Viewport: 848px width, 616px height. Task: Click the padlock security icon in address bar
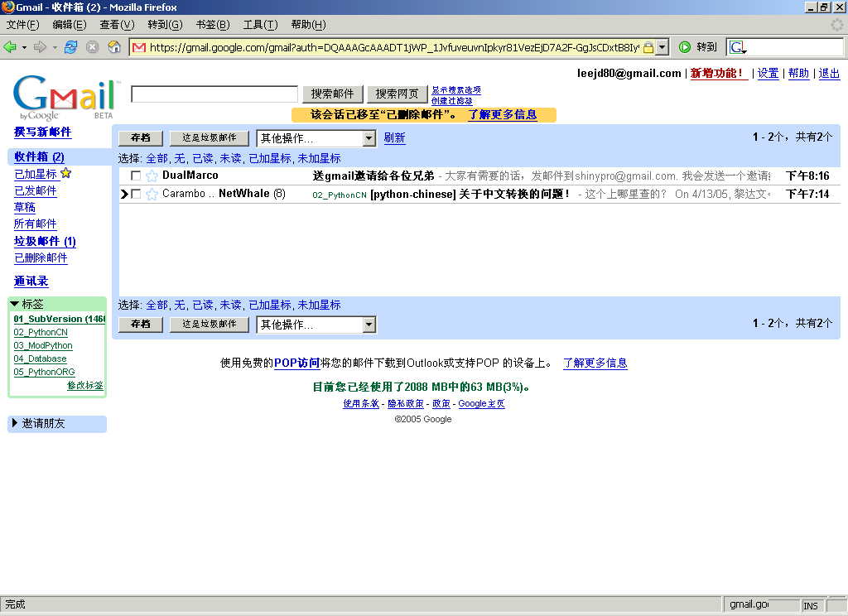[x=648, y=47]
